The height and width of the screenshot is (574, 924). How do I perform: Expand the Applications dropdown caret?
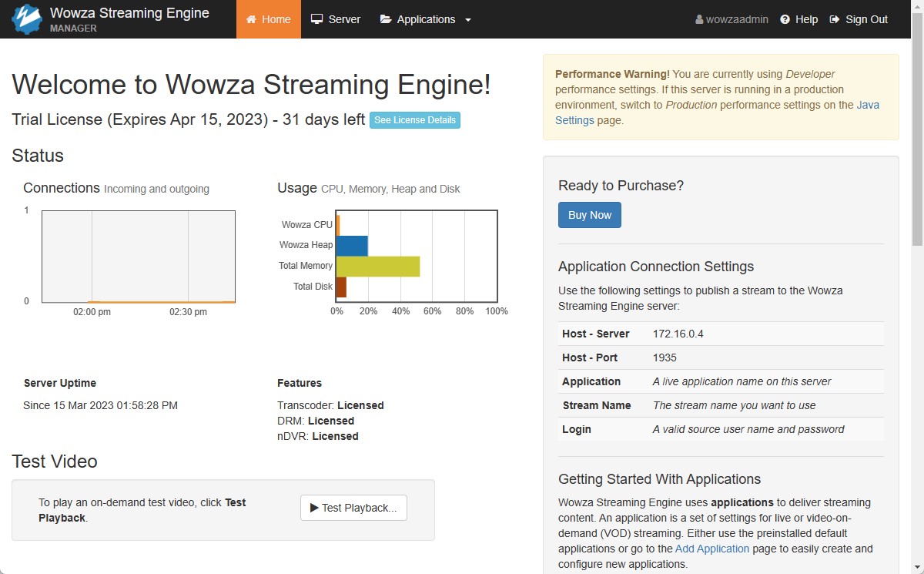tap(467, 19)
